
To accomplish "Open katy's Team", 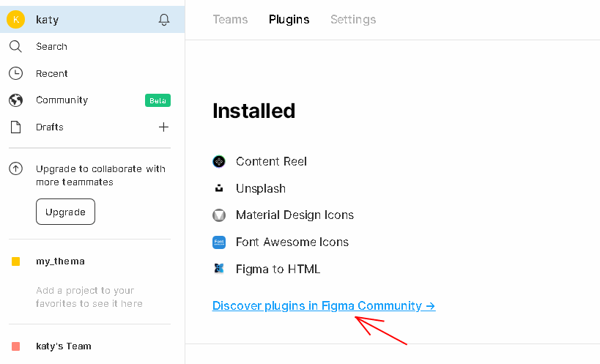I will (64, 346).
